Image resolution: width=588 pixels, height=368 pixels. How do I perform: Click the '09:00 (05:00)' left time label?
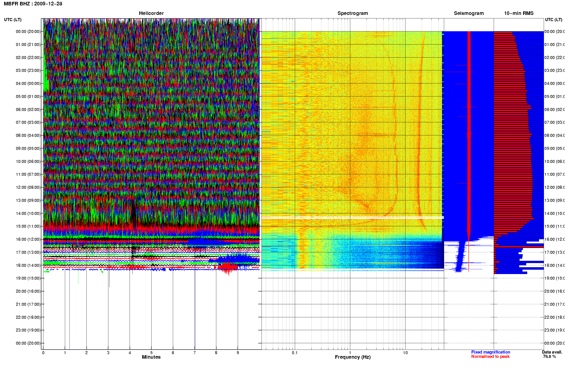point(28,148)
